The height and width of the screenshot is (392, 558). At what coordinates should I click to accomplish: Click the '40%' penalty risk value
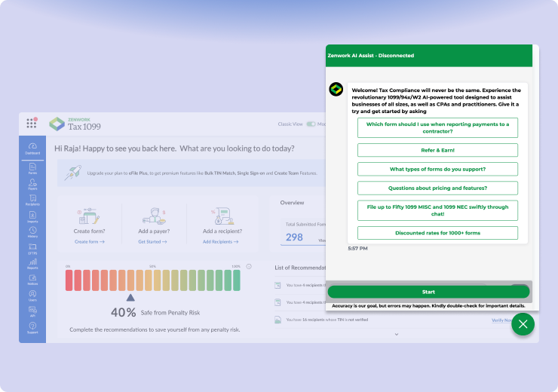(123, 312)
